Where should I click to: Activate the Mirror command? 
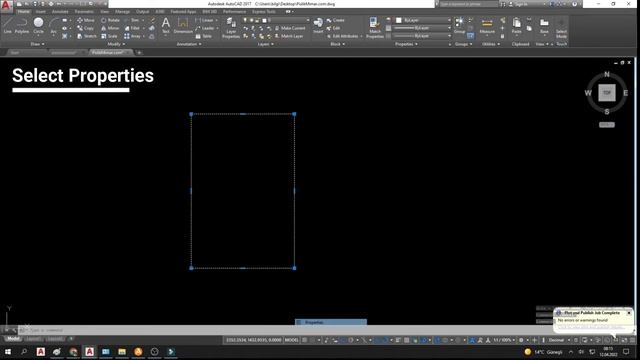110,28
